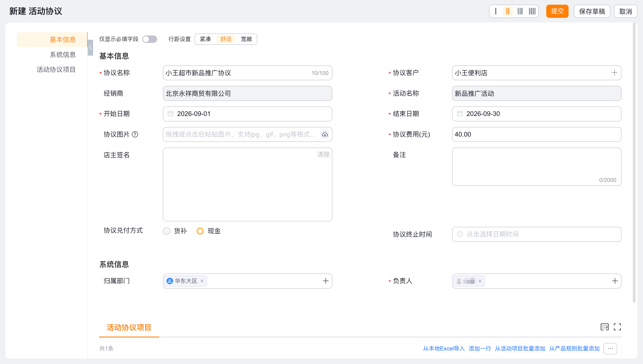This screenshot has width=643, height=364.
Task: Select the three-column layout icon
Action: (x=520, y=11)
